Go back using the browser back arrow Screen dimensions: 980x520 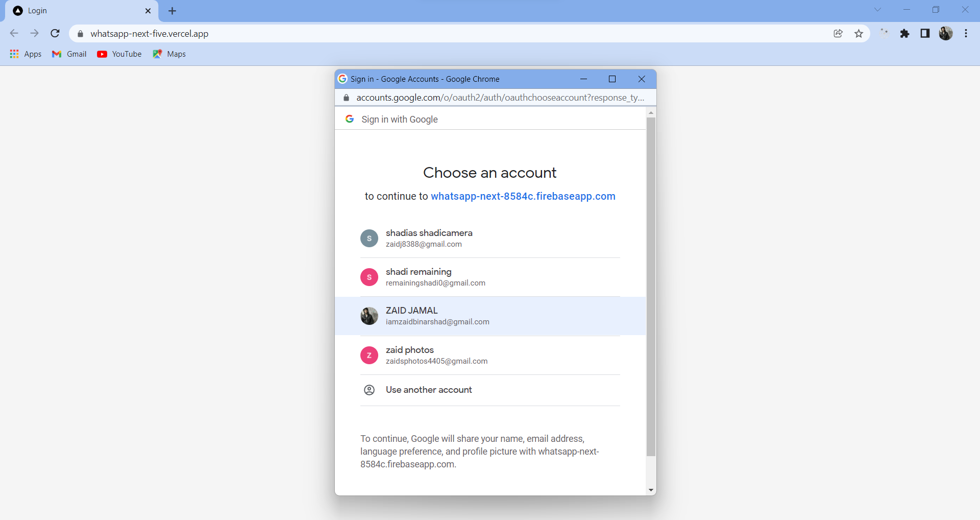14,33
